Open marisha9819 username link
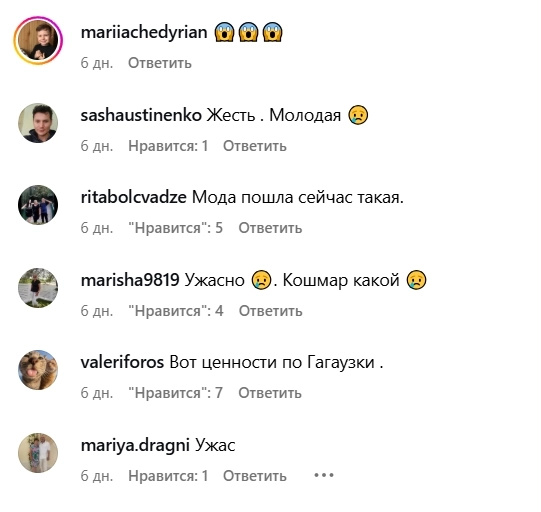The height and width of the screenshot is (512, 541). [130, 280]
